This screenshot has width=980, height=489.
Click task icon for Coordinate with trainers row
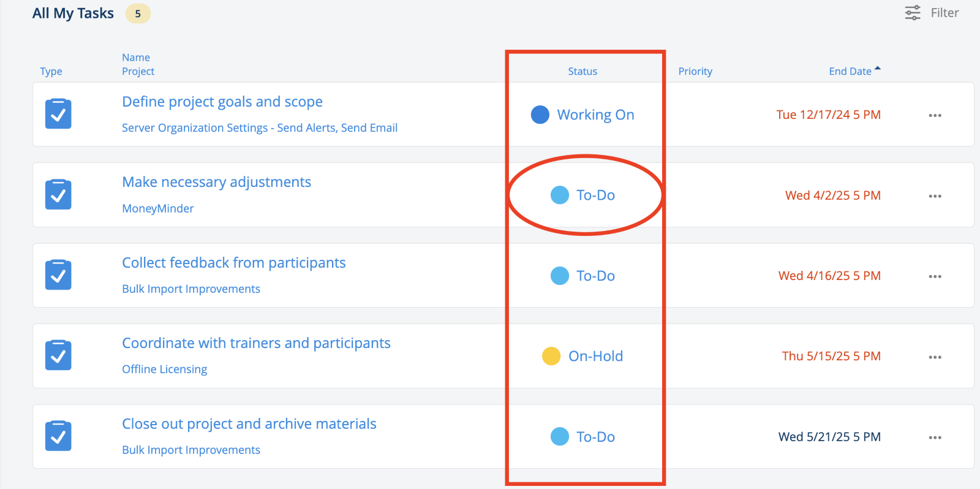tap(58, 355)
